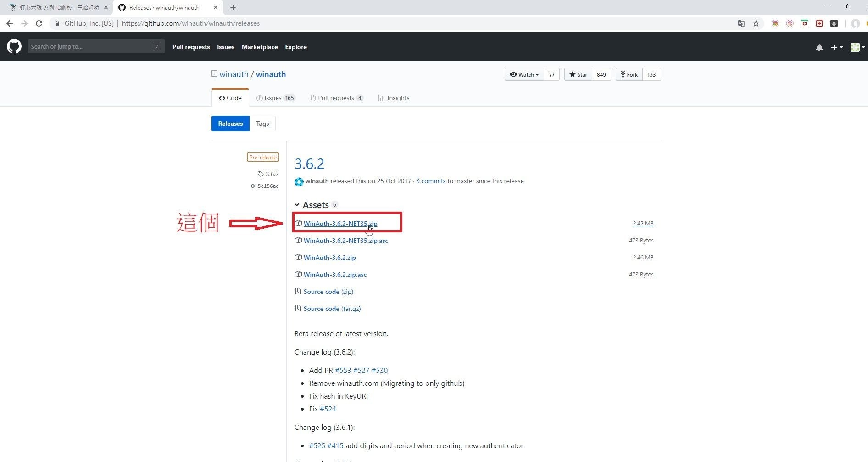Click the dark shield extension icon
The width and height of the screenshot is (868, 462).
coord(834,23)
